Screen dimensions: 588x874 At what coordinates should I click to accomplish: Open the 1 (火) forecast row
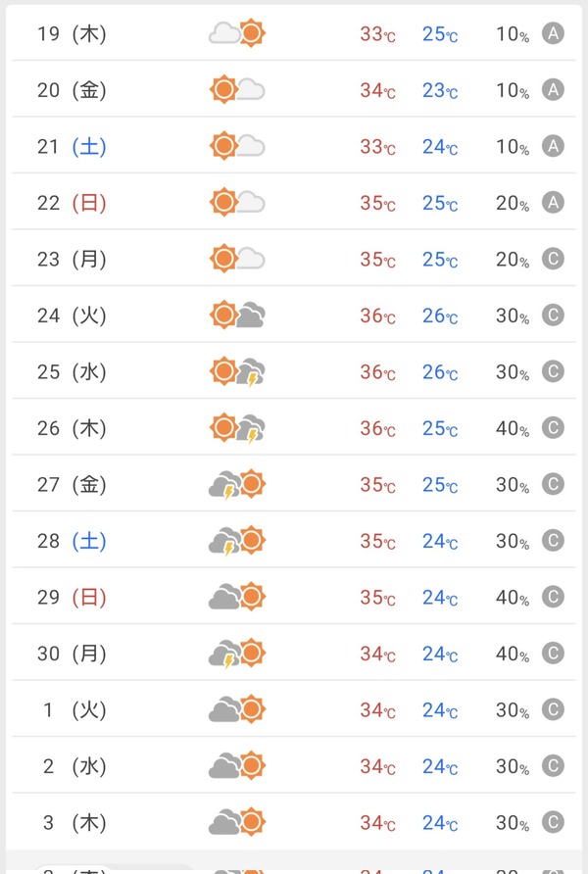pos(294,709)
